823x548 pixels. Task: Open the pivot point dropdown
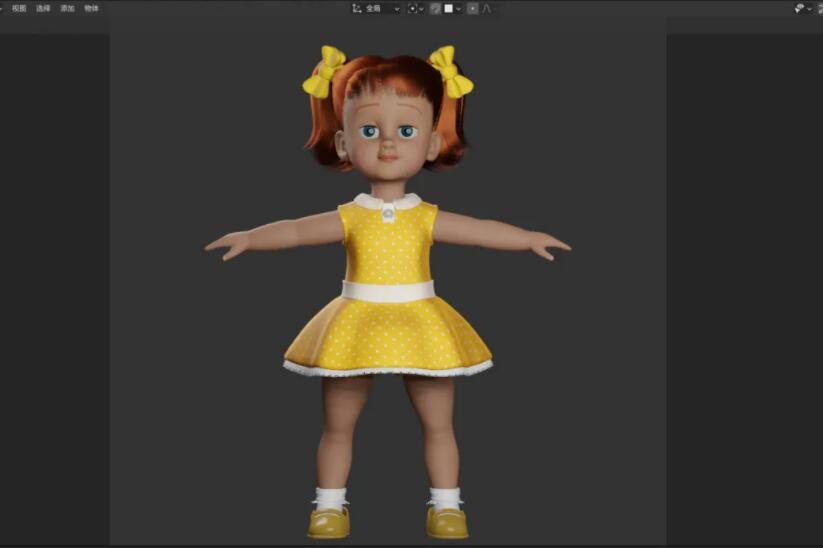416,8
